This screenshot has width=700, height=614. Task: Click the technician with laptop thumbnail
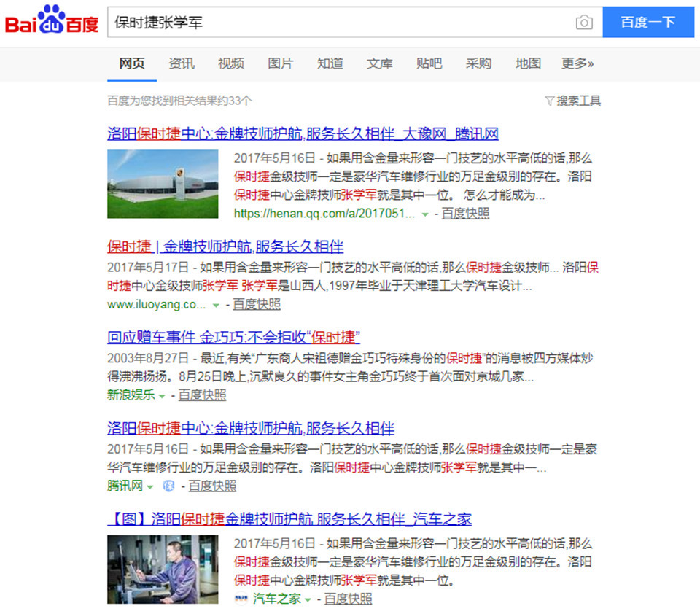[x=163, y=570]
